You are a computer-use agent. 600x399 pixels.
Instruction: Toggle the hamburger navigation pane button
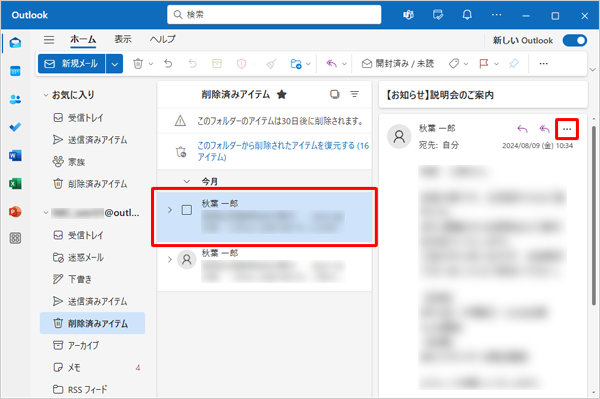coord(49,40)
